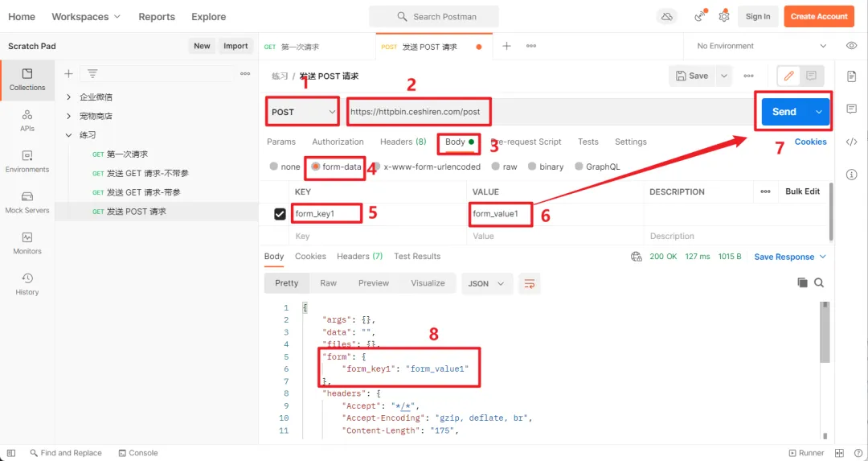Open tab bar more options ellipsis
868x461 pixels.
coord(531,46)
